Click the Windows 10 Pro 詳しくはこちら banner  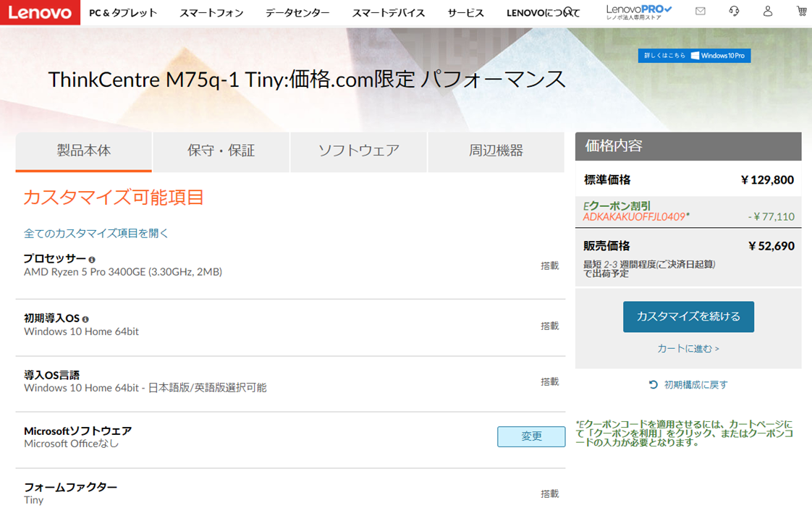pos(694,56)
